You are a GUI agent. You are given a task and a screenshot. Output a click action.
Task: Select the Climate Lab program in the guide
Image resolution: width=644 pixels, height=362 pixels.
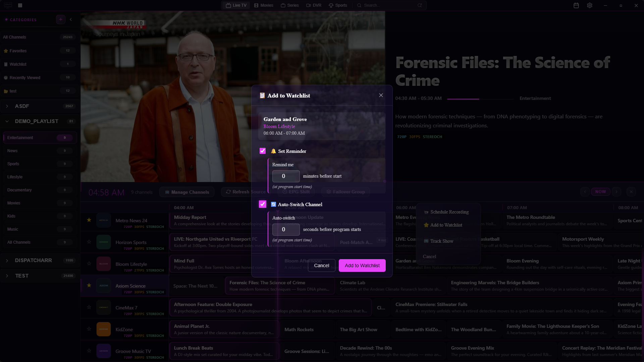point(390,286)
